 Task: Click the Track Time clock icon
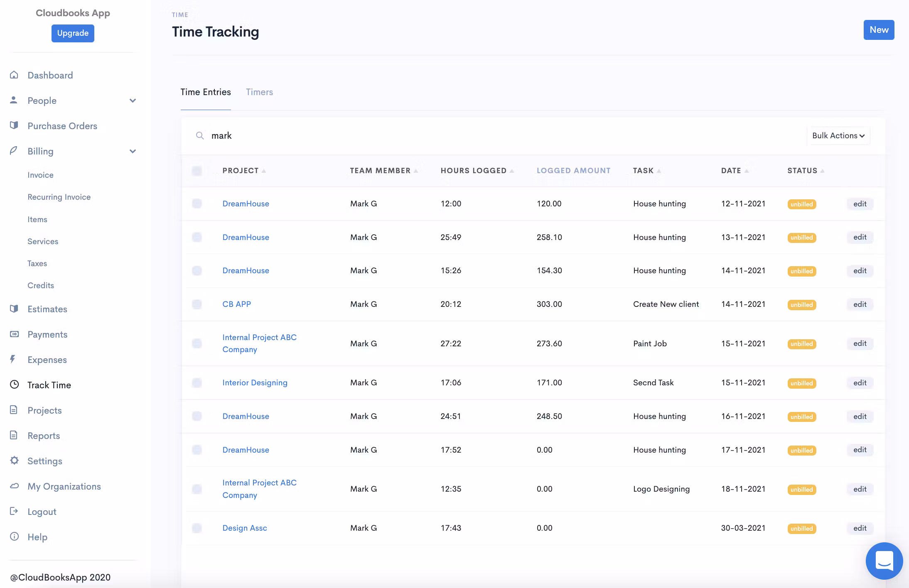tap(14, 385)
